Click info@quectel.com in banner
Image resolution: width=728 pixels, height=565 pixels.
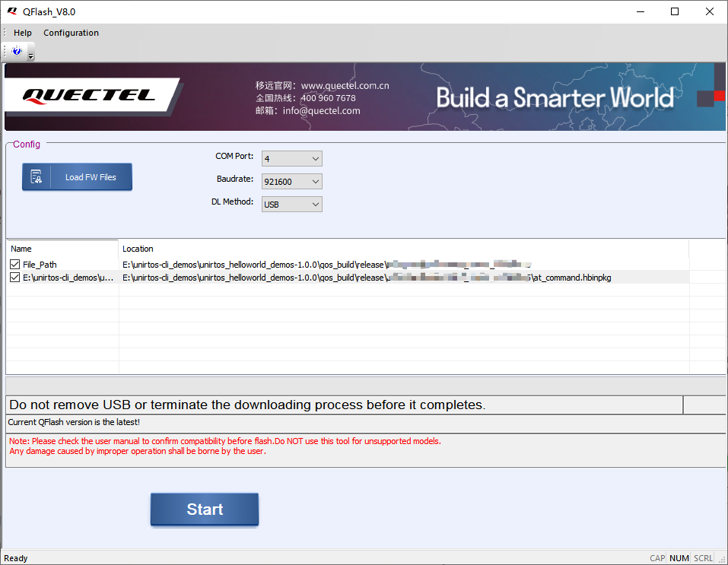(321, 110)
